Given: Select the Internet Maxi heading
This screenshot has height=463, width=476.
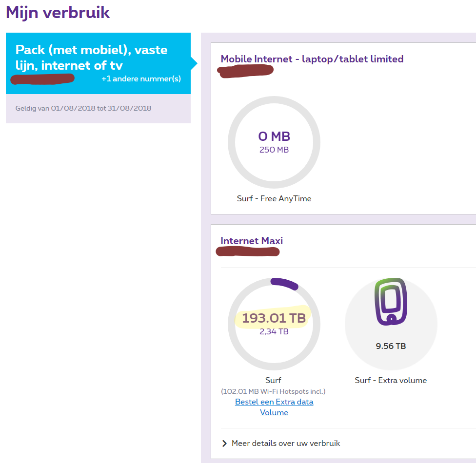Looking at the screenshot, I should click(252, 241).
